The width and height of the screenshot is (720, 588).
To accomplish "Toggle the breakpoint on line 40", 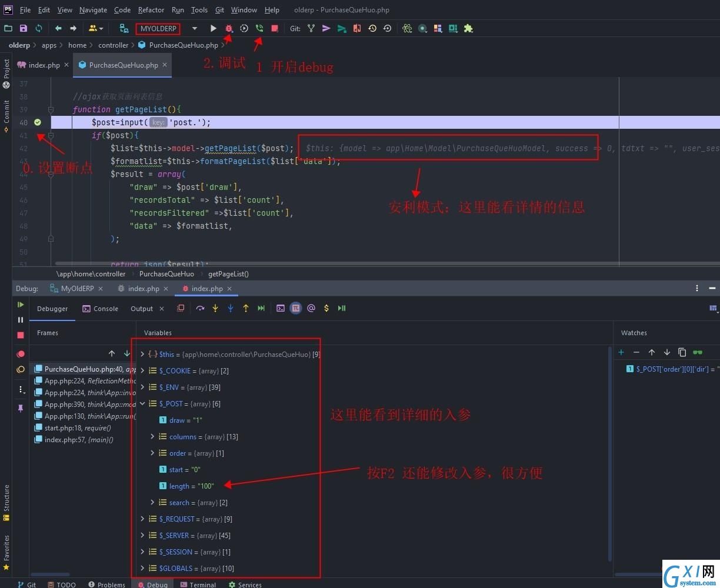I will [x=38, y=122].
